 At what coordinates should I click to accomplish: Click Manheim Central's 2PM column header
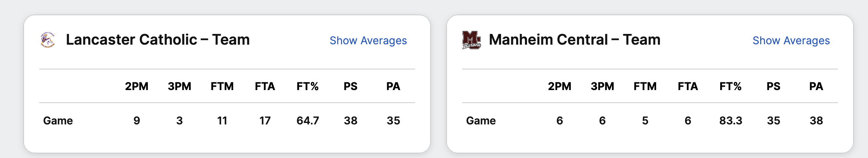point(560,86)
